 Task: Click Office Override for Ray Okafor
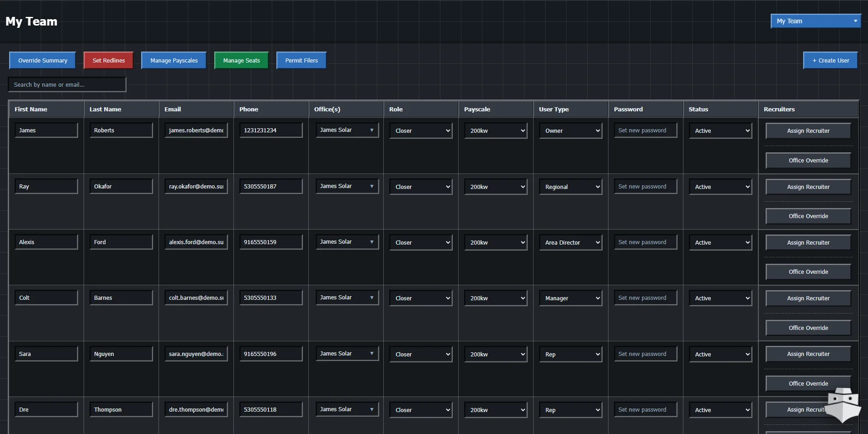tap(808, 216)
